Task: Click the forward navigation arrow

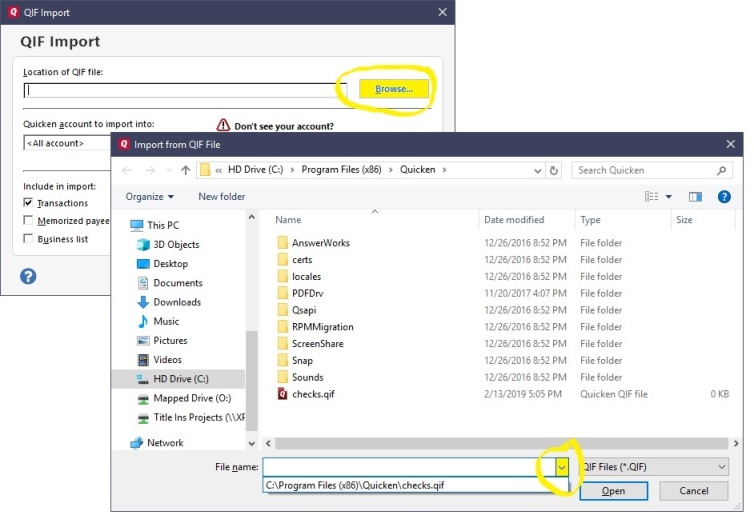Action: pos(150,170)
